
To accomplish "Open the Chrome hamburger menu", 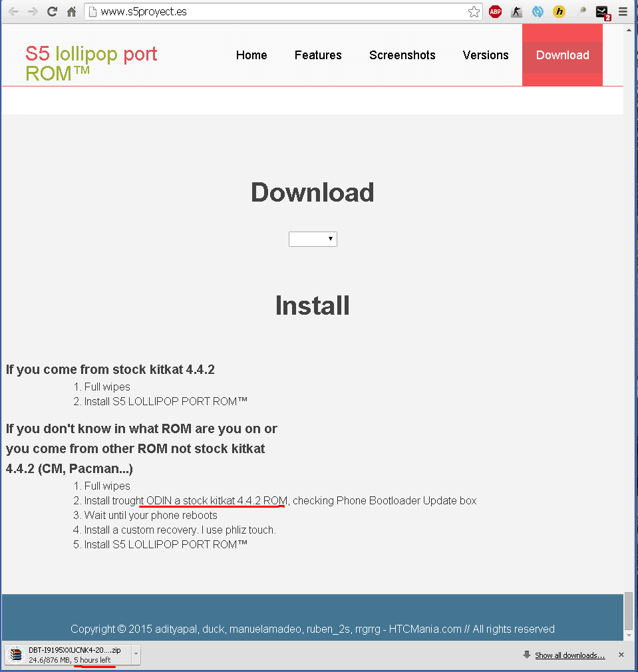I will tap(623, 11).
